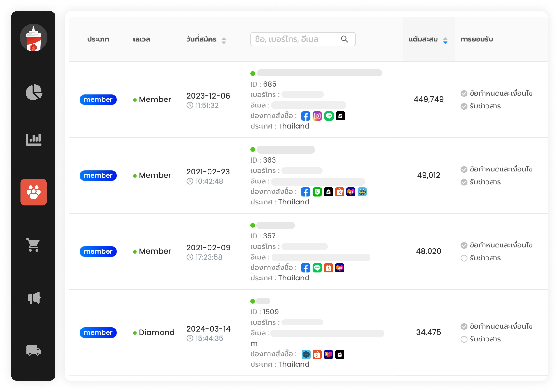Screen dimensions: 559x392
Task: Click TikTok Shop icon for ID 1509
Action: tap(340, 354)
